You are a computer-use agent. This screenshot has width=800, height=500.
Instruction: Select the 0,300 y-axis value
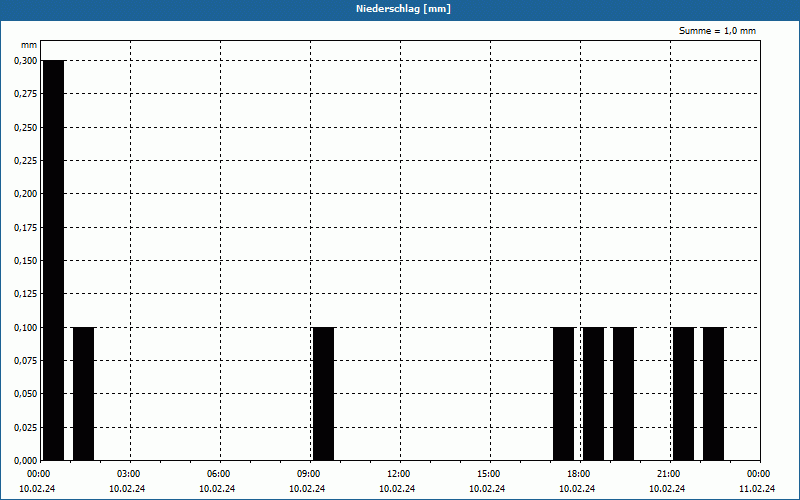(x=26, y=61)
